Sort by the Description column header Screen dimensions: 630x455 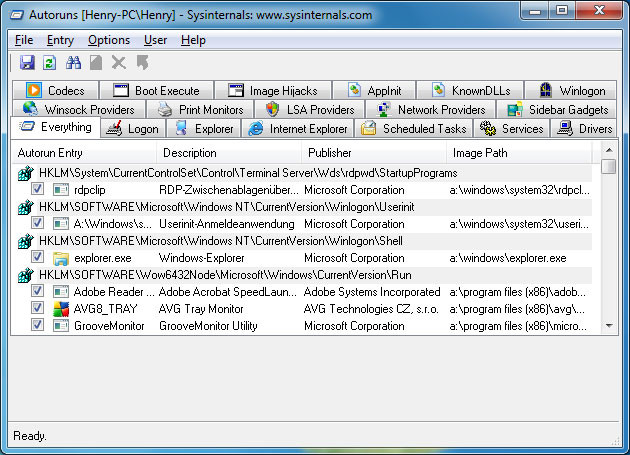click(x=229, y=153)
